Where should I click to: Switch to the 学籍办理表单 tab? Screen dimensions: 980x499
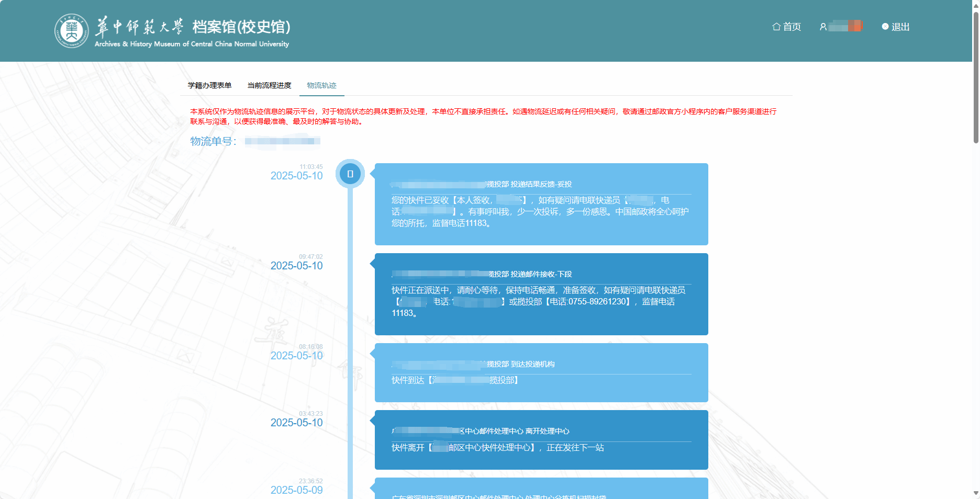(209, 85)
